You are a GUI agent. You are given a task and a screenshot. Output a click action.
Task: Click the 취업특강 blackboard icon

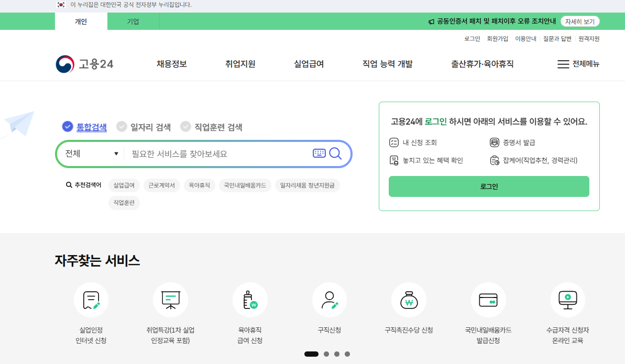pos(170,300)
